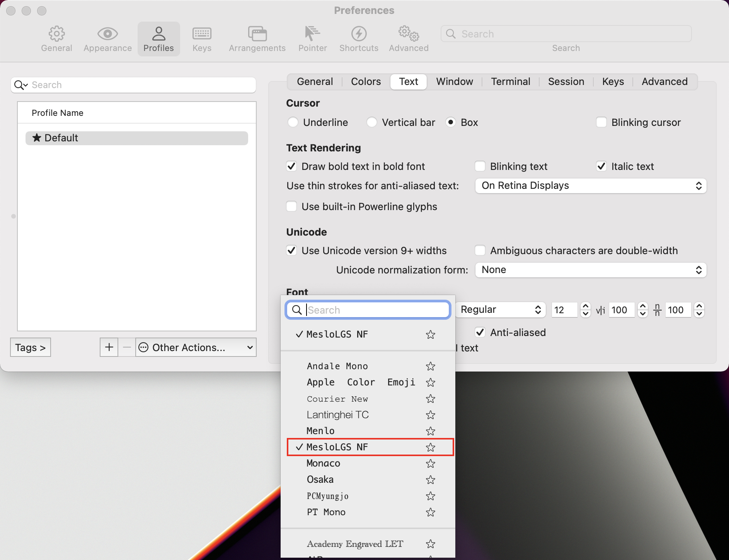Click the Preferences toolbar search field

pos(566,34)
